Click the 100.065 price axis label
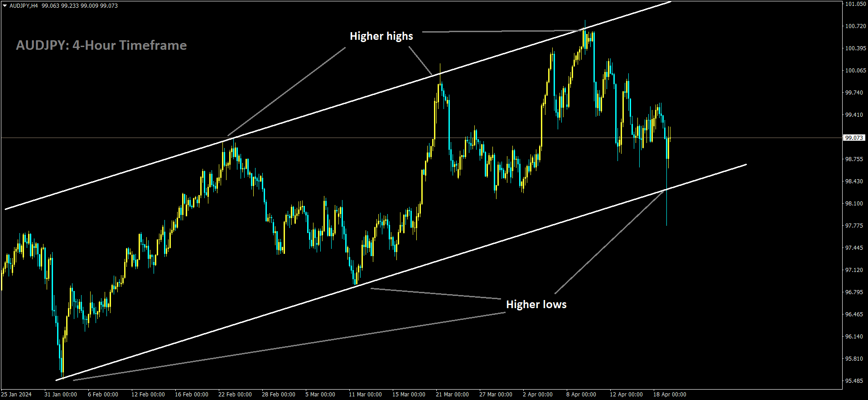Image resolution: width=868 pixels, height=400 pixels. tap(856, 71)
